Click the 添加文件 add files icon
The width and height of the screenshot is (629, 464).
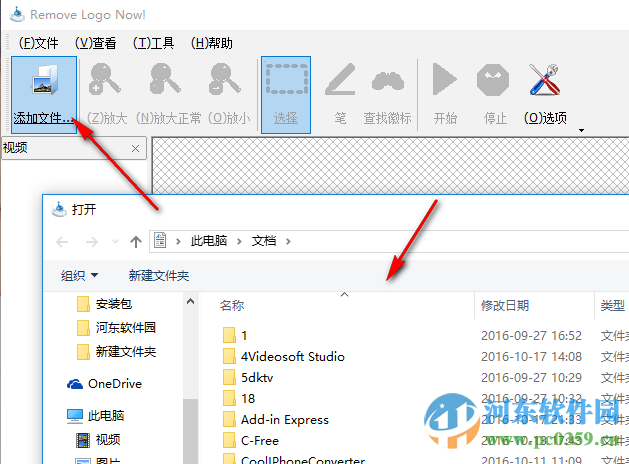tap(44, 95)
